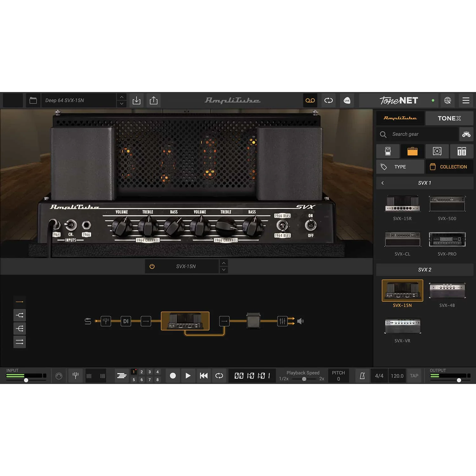
Task: Toggle loop playback in transport bar
Action: 219,376
